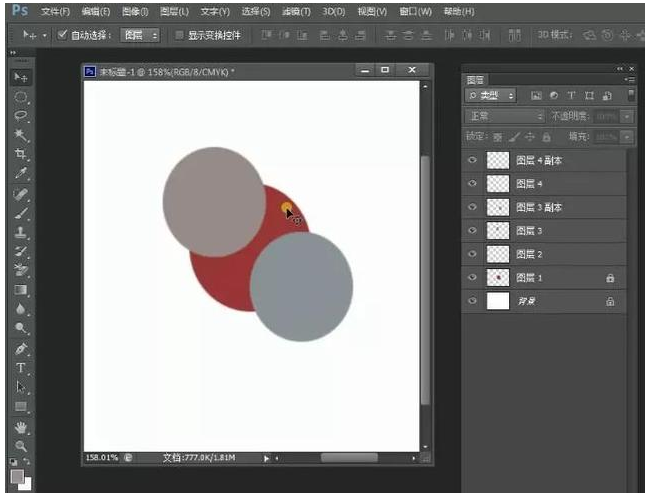Select the Rectangle shape tool

click(20, 406)
